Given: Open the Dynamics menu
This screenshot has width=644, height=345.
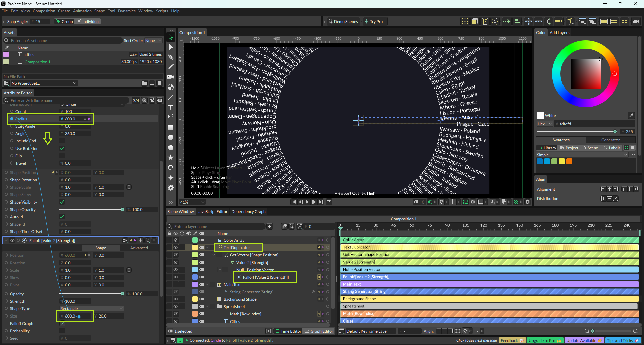Looking at the screenshot, I should [x=126, y=11].
